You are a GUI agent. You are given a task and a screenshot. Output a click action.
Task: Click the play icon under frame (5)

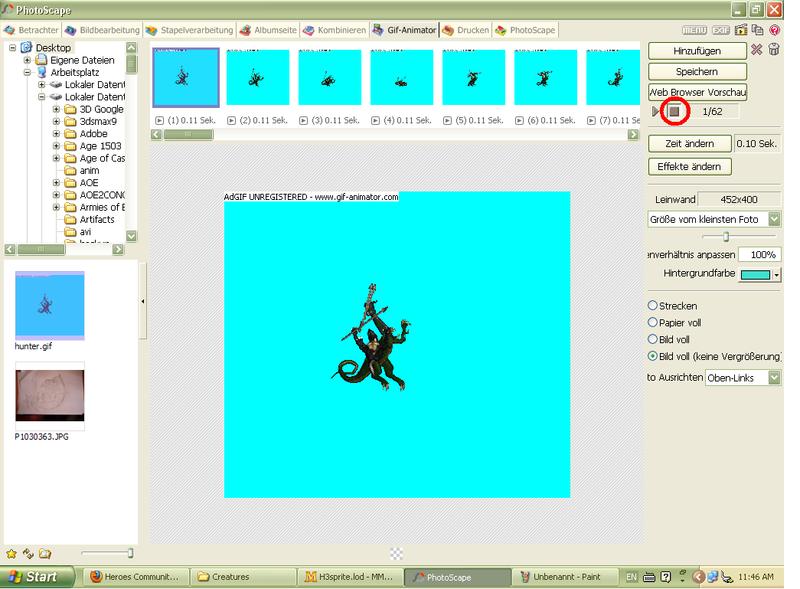(x=447, y=120)
